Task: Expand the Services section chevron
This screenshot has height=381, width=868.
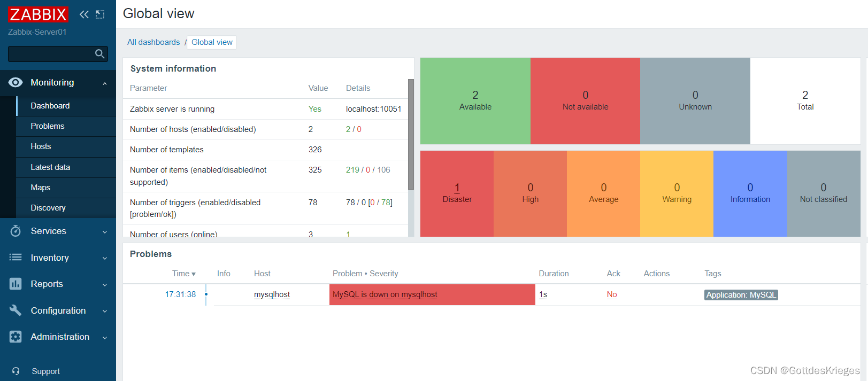Action: [105, 232]
